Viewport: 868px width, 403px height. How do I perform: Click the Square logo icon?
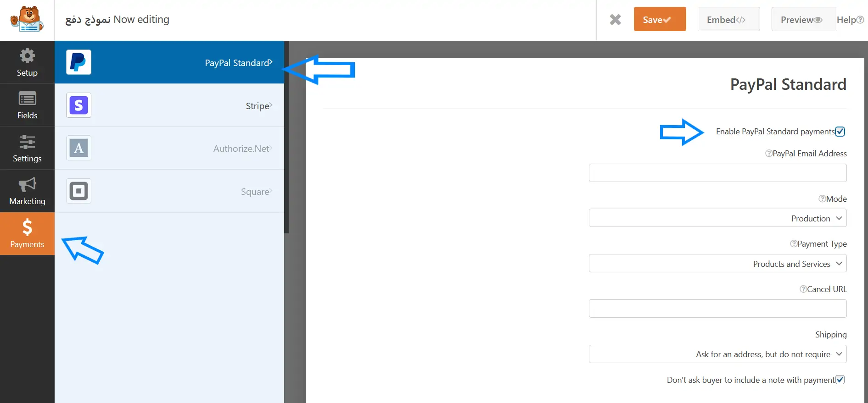click(x=78, y=191)
